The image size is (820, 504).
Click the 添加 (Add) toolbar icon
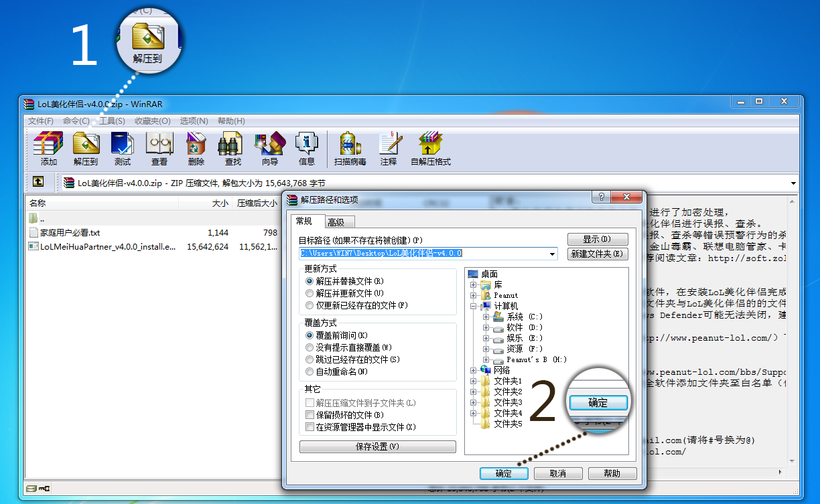(48, 149)
